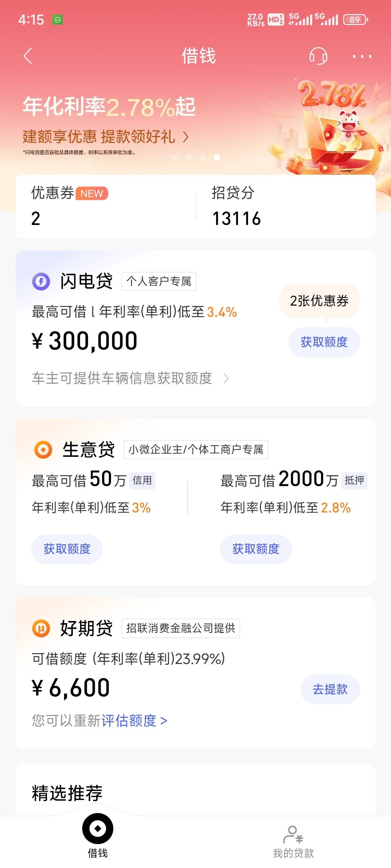The image size is (391, 868).
Task: Select the last active banner carousel dot
Action: 217,157
